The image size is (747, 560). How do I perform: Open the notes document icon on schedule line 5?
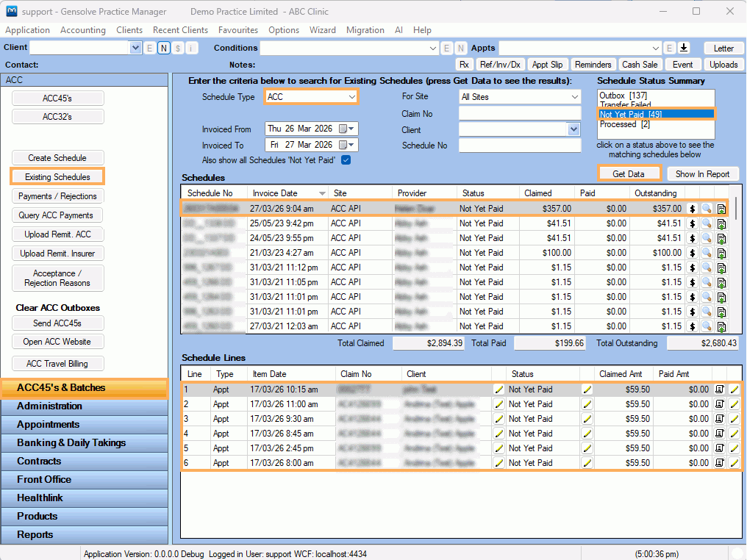pos(719,448)
